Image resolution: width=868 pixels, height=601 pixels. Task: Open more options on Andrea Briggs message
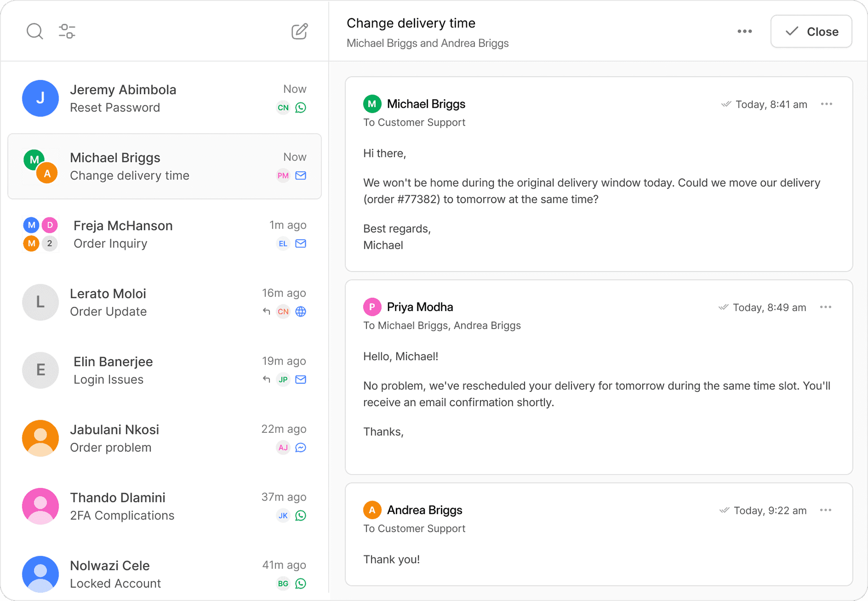(825, 510)
